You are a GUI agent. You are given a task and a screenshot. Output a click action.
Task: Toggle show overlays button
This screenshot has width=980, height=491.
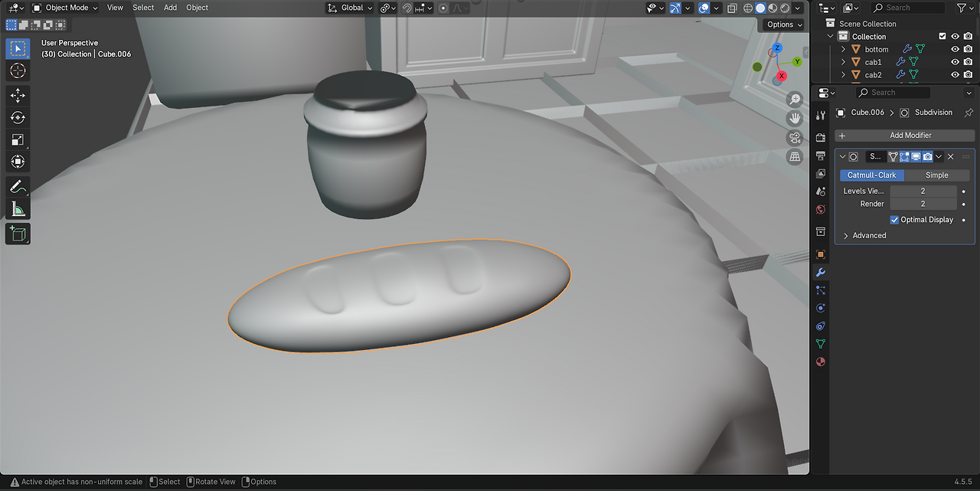click(x=704, y=8)
